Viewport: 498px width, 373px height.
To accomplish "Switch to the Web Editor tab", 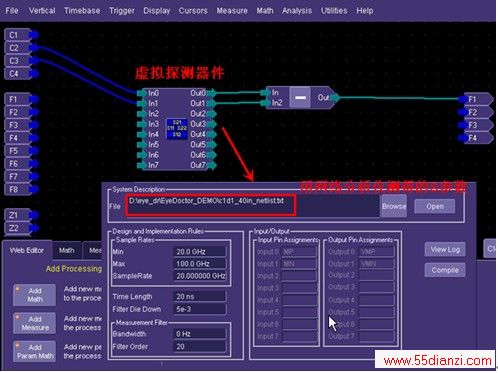I will point(27,250).
